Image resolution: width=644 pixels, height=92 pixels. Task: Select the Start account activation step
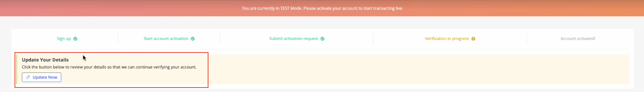click(166, 39)
